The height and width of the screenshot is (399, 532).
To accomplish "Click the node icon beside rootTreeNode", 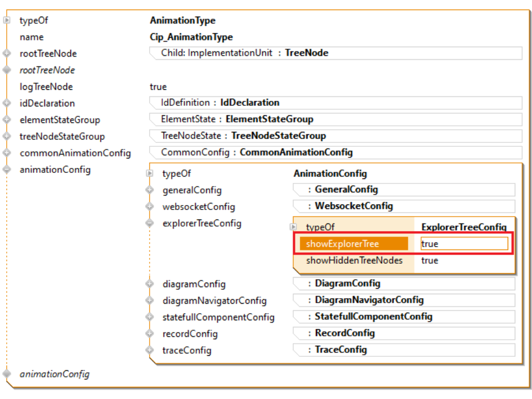I will (7, 54).
